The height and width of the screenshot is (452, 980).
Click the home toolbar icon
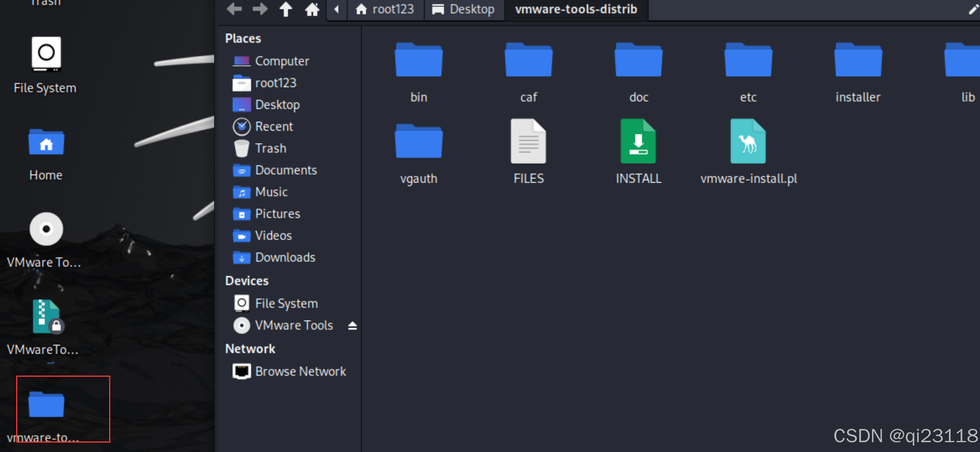click(312, 9)
